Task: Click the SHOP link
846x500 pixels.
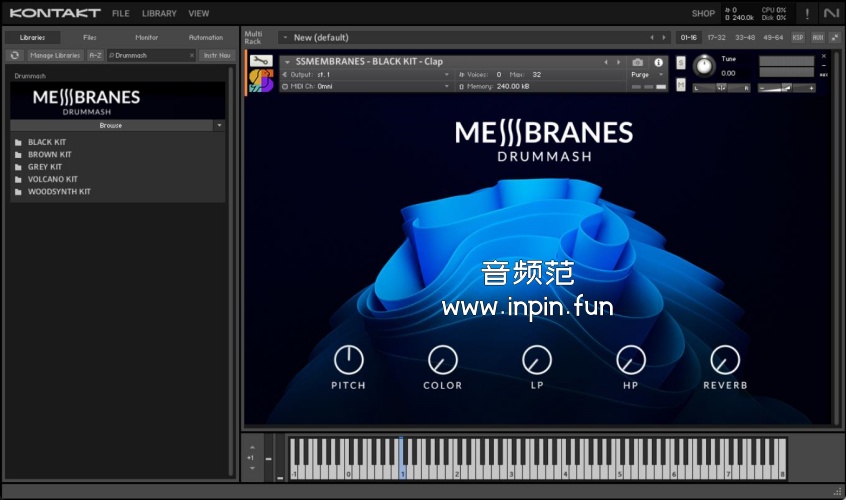Action: (703, 13)
